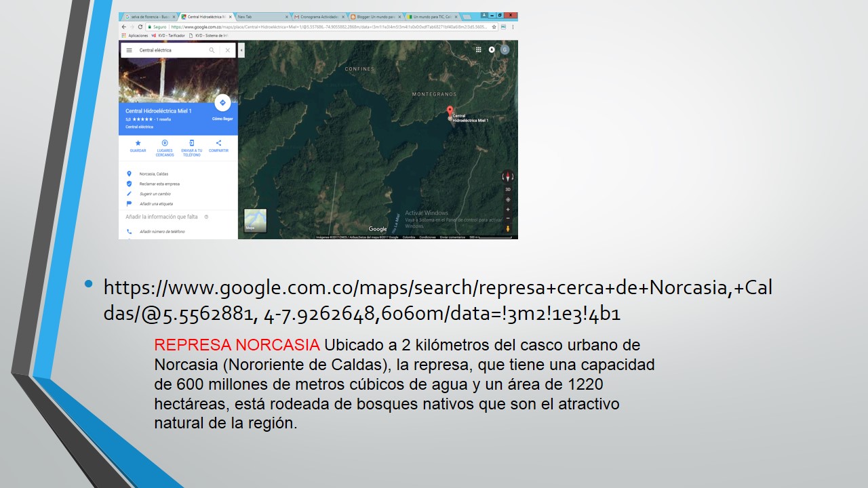The width and height of the screenshot is (868, 488).
Task: Click the Condiciones map footer link
Action: (x=427, y=237)
